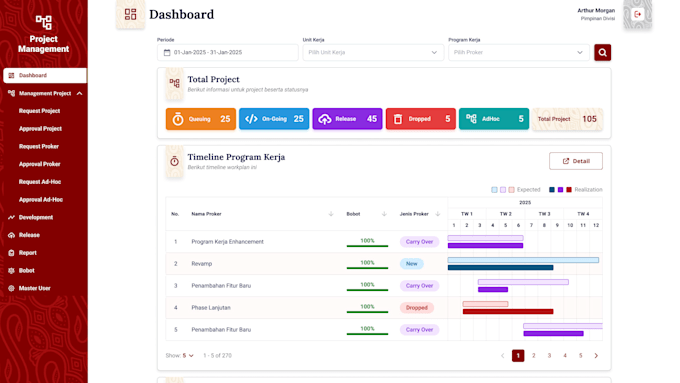Image resolution: width=680 pixels, height=383 pixels.
Task: Go to page 2
Action: coord(533,356)
